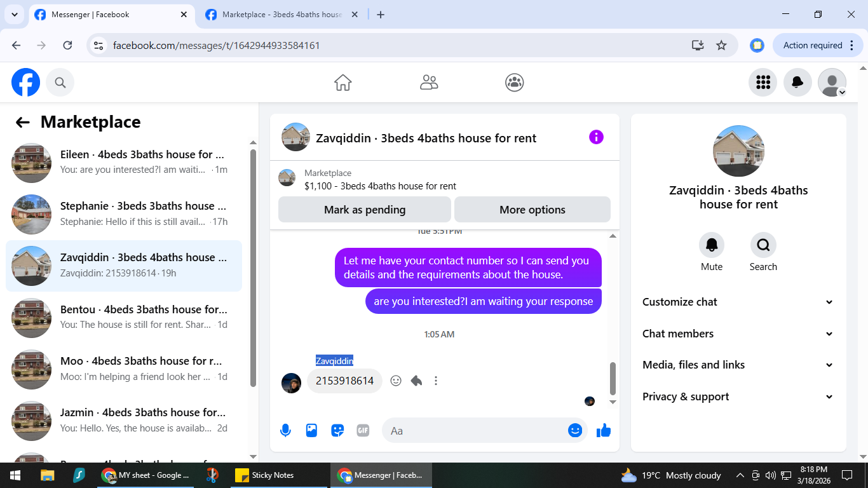Open the Chrome tab search dropdown

pyautogui.click(x=14, y=14)
